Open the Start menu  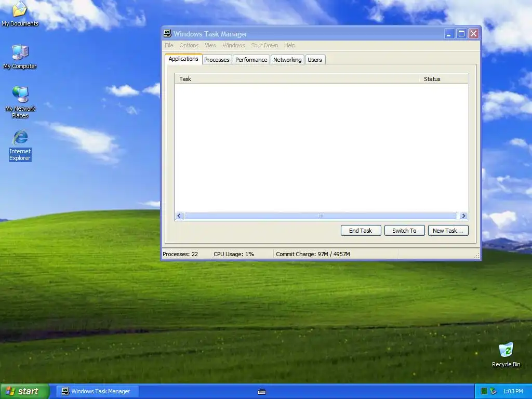click(x=24, y=391)
